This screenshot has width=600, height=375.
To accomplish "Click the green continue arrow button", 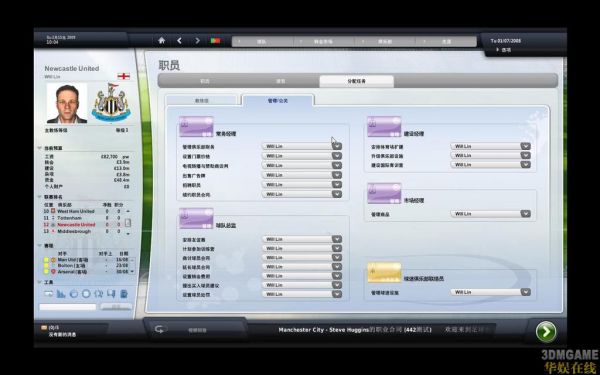I will pyautogui.click(x=546, y=332).
